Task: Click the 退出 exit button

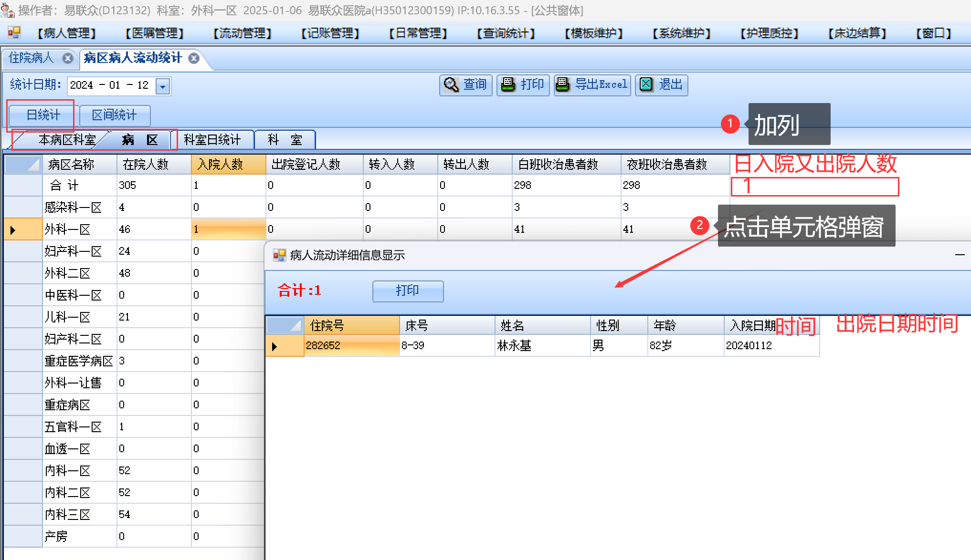Action: 661,85
